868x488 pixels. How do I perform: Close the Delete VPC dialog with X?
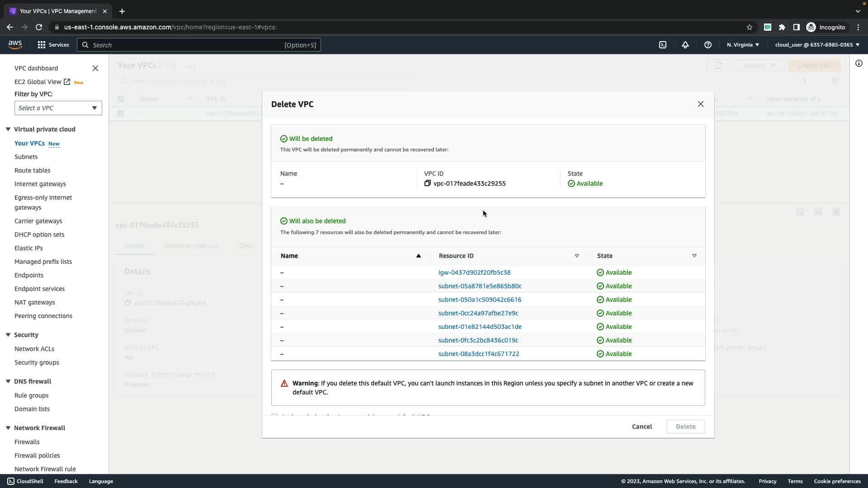(701, 104)
